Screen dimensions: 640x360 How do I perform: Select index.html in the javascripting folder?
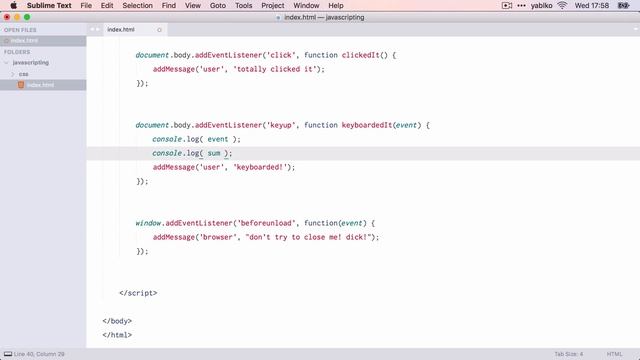pos(43,85)
